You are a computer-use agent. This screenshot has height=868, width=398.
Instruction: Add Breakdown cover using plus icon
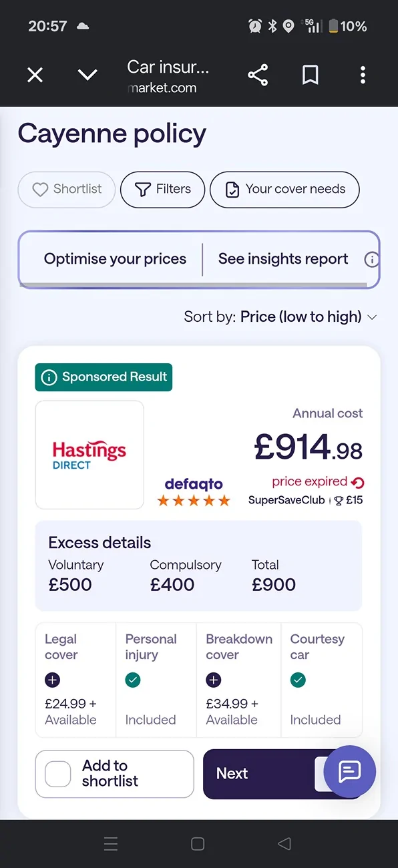tap(214, 680)
